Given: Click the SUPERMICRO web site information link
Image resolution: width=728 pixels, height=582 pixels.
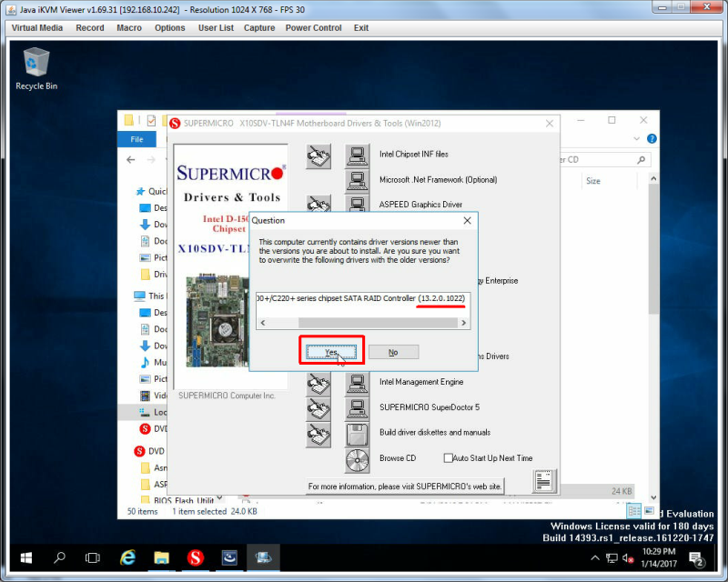Looking at the screenshot, I should click(404, 487).
